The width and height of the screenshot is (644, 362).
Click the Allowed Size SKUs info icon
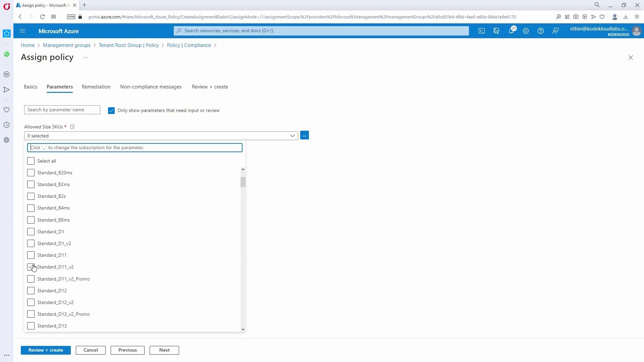coord(72,127)
